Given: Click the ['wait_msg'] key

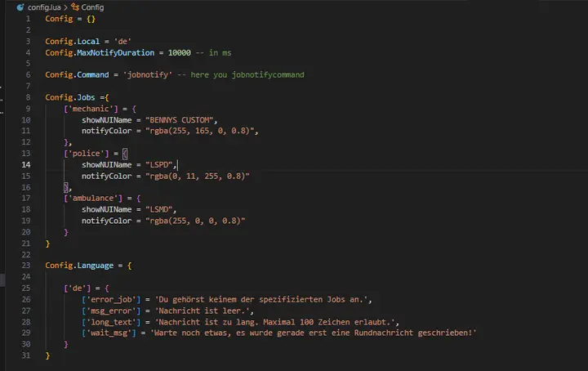Looking at the screenshot, I should tap(109, 333).
